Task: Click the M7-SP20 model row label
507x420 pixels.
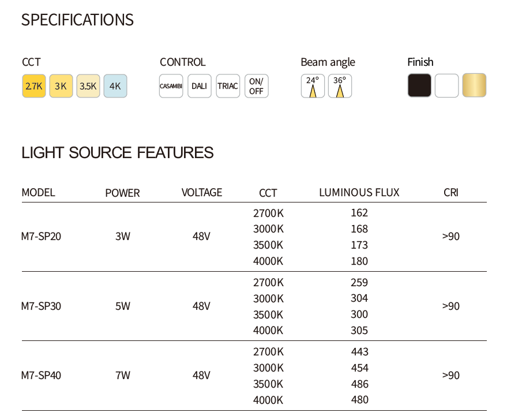Action: (41, 237)
